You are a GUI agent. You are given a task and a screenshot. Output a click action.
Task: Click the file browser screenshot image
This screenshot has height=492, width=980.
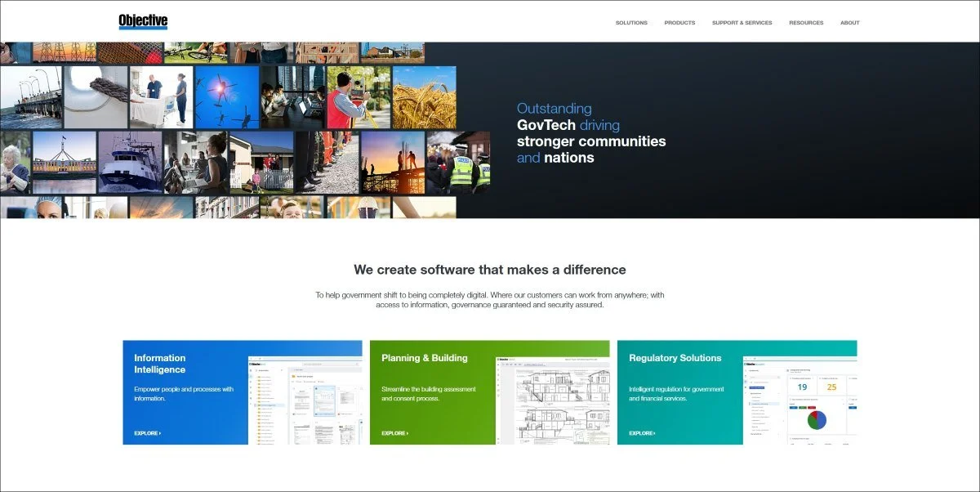(305, 400)
